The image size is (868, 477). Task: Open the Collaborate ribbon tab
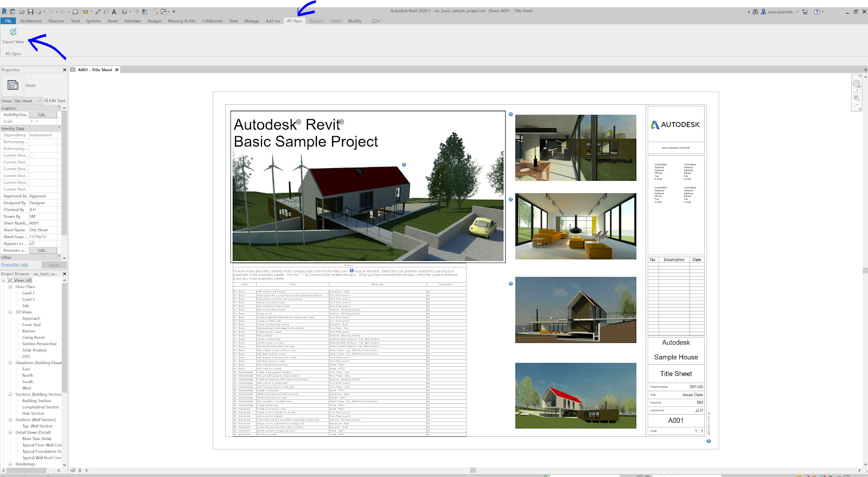(x=212, y=21)
